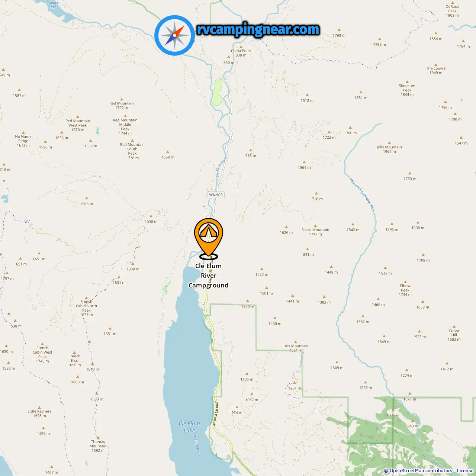
Task: Click the WA-903 highway shield
Action: (x=216, y=195)
